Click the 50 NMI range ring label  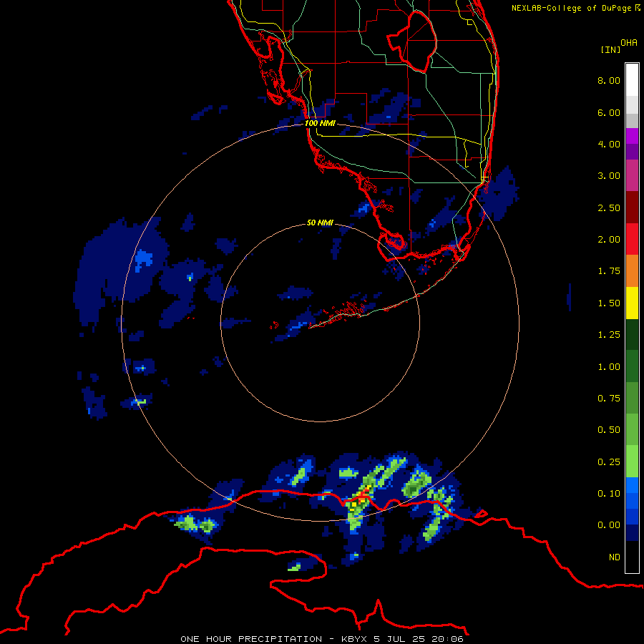tap(320, 223)
